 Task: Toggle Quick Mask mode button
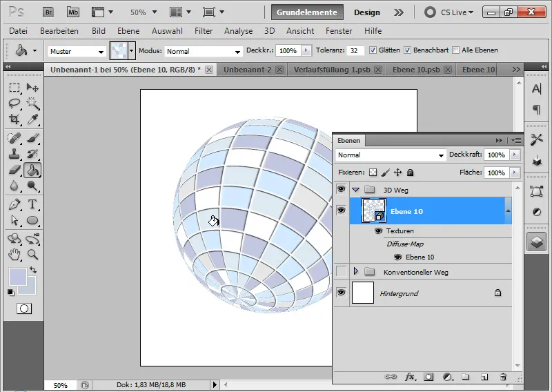pos(24,309)
